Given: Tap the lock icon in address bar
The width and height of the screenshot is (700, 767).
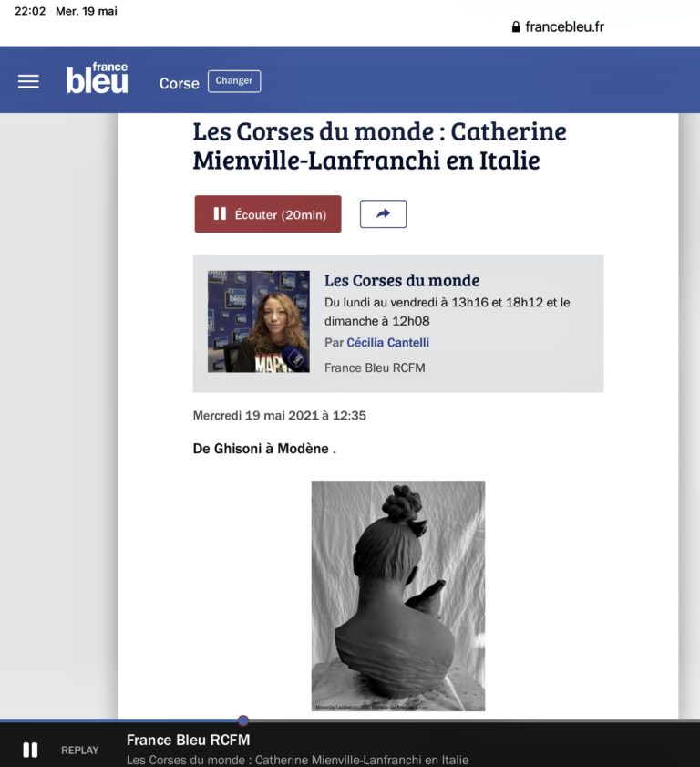Looking at the screenshot, I should [x=516, y=26].
